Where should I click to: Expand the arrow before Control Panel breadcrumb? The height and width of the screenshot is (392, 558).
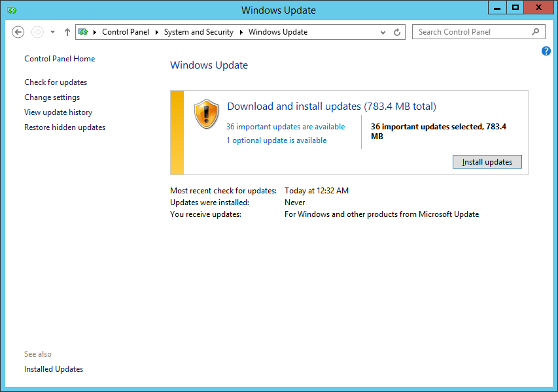[95, 32]
